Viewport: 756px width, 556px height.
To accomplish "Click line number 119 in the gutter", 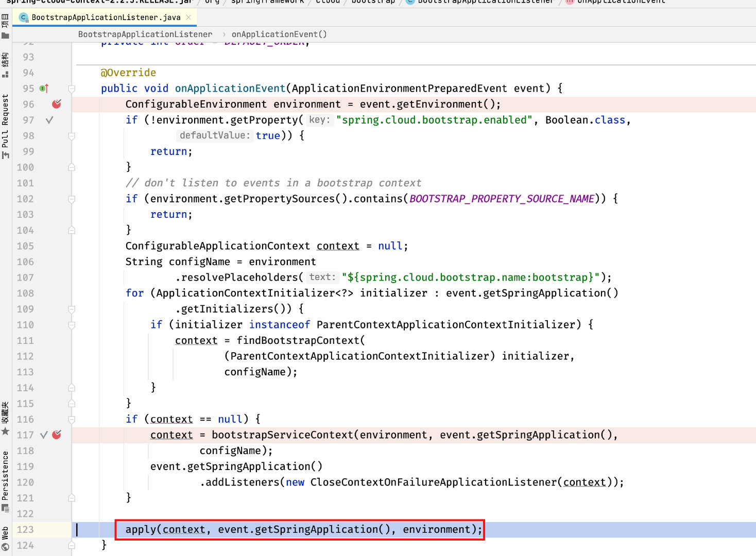I will 25,466.
